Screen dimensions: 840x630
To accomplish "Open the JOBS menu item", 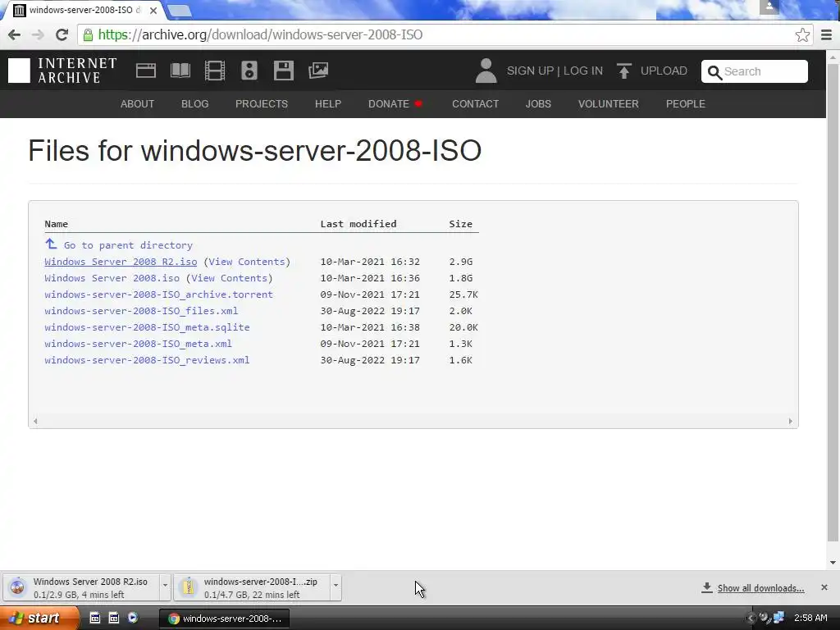I will [538, 104].
